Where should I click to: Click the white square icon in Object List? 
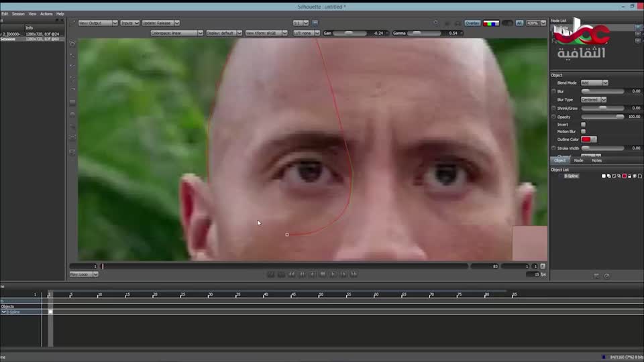point(604,176)
